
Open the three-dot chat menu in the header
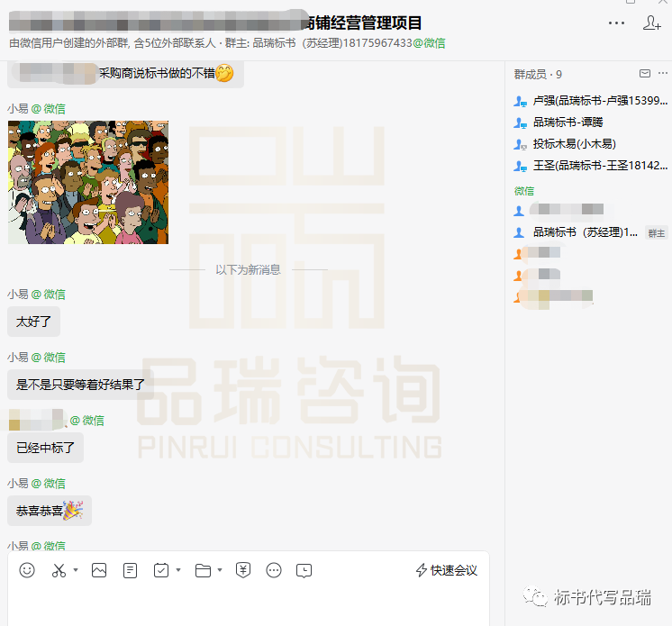click(616, 23)
